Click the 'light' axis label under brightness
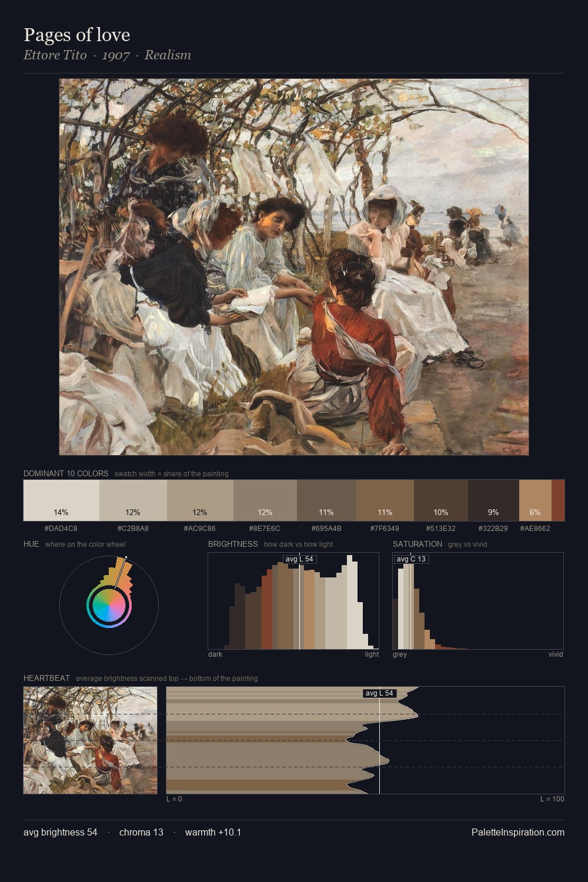588x882 pixels. click(x=372, y=654)
